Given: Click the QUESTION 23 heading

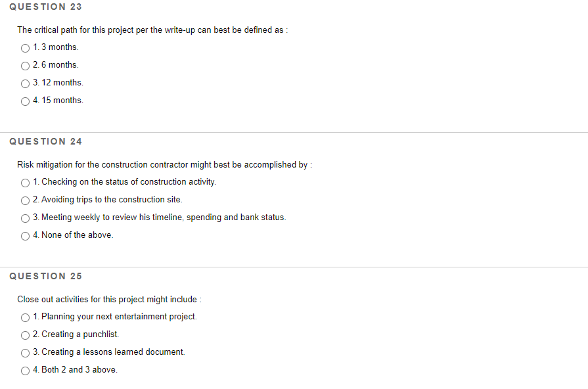Looking at the screenshot, I should [45, 7].
